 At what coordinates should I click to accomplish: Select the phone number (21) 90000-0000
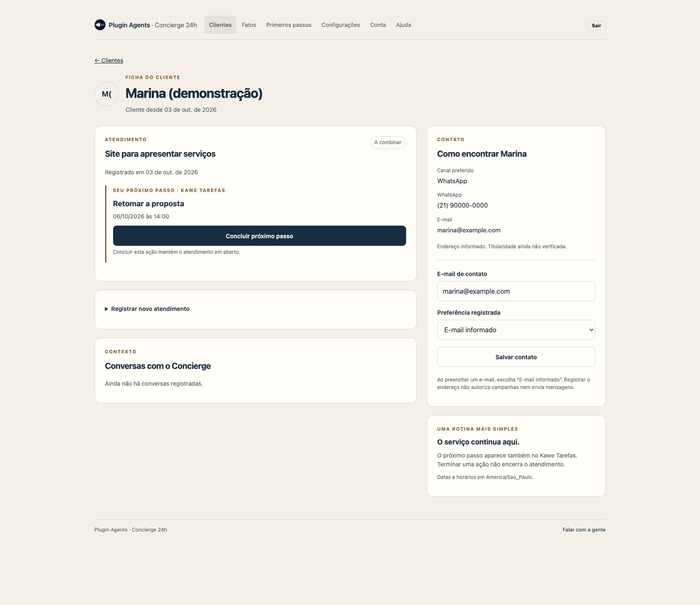462,205
